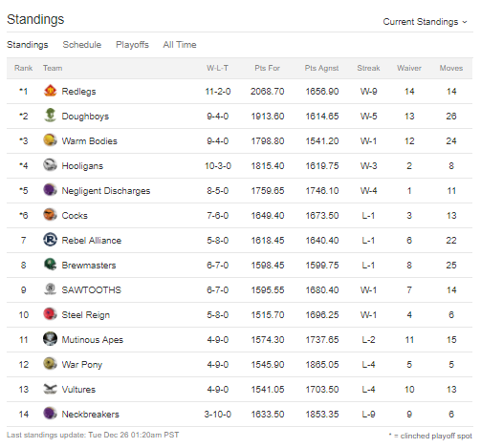Open the All Time tab

[180, 45]
